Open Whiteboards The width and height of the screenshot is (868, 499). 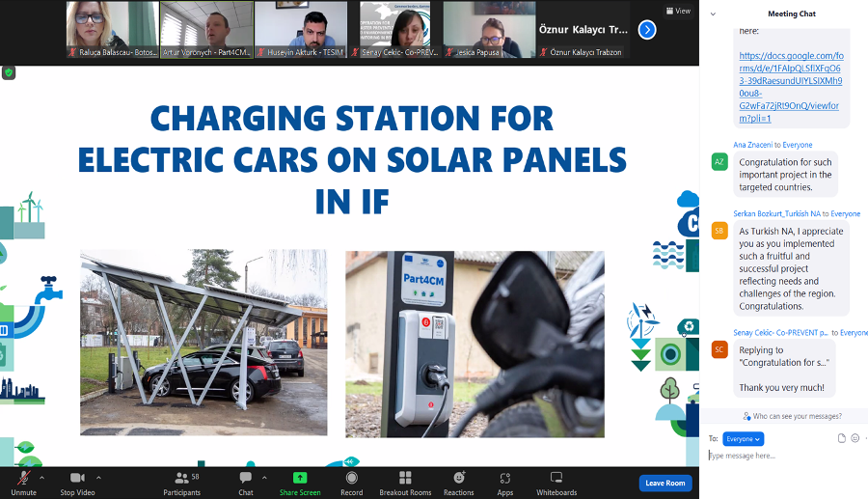tap(556, 483)
